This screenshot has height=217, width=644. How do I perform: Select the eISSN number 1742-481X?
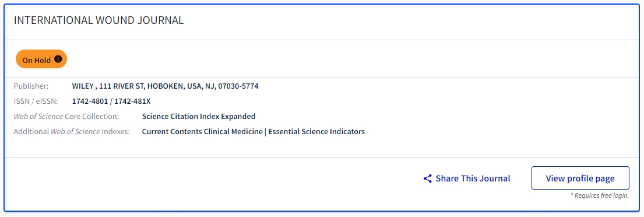[132, 101]
